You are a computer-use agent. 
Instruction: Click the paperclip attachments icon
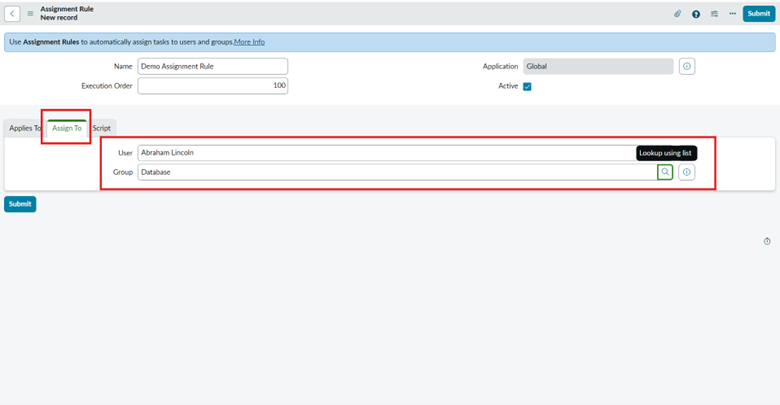[677, 14]
